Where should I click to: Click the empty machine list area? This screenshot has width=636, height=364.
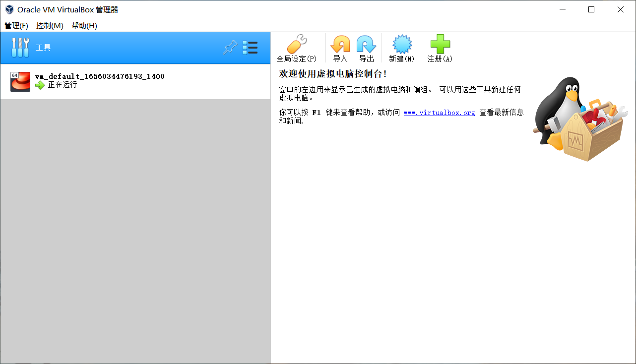tap(134, 223)
